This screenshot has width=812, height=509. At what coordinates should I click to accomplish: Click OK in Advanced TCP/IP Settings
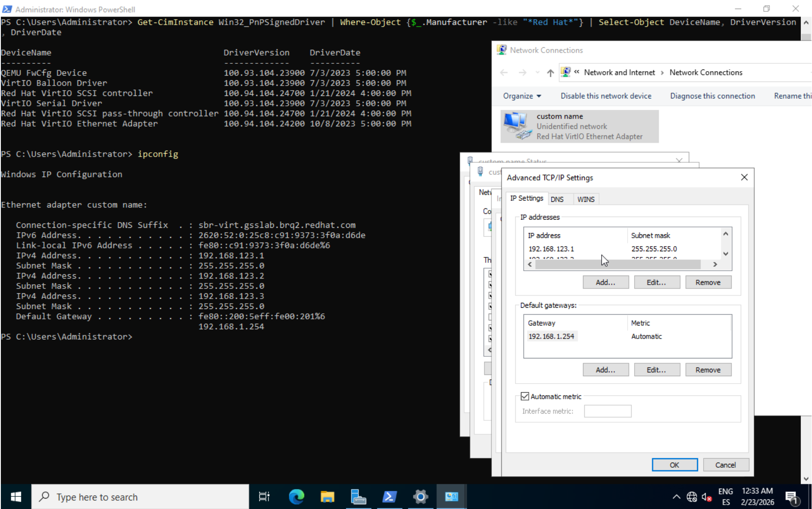tap(674, 465)
